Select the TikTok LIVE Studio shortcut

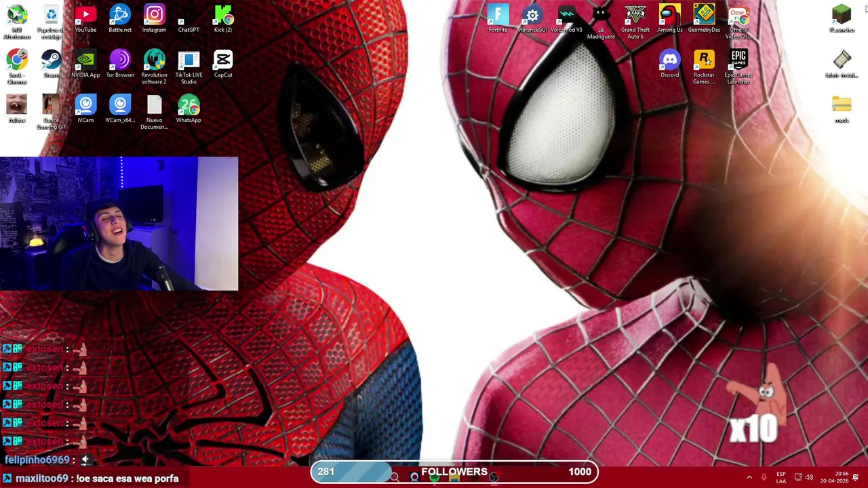tap(189, 67)
